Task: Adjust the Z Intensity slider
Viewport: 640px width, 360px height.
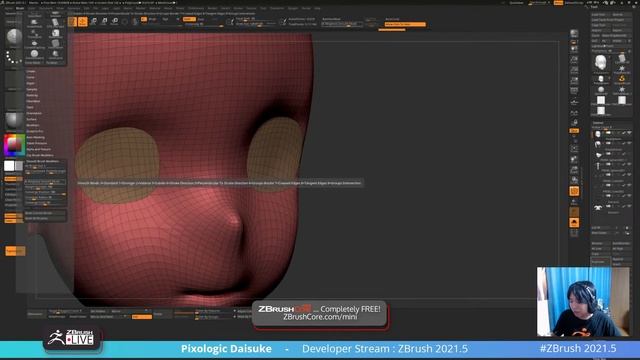Action: [x=204, y=24]
